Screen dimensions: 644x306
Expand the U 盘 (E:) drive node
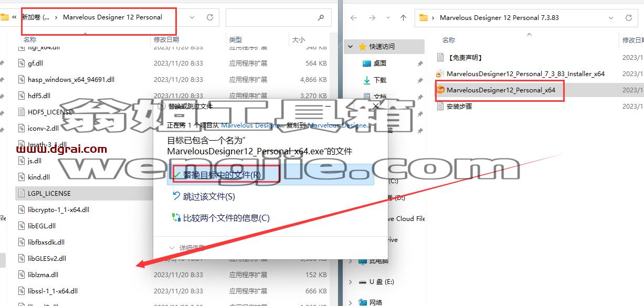point(351,282)
